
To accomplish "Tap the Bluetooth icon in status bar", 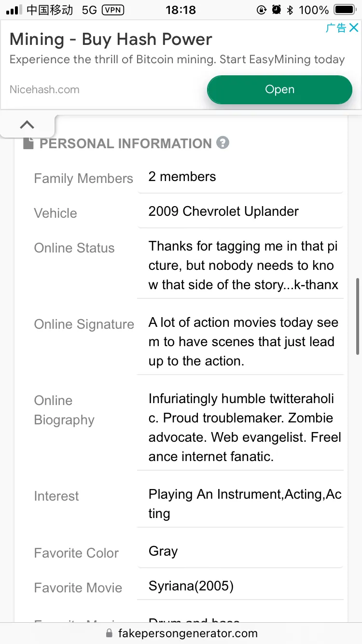I will point(290,10).
